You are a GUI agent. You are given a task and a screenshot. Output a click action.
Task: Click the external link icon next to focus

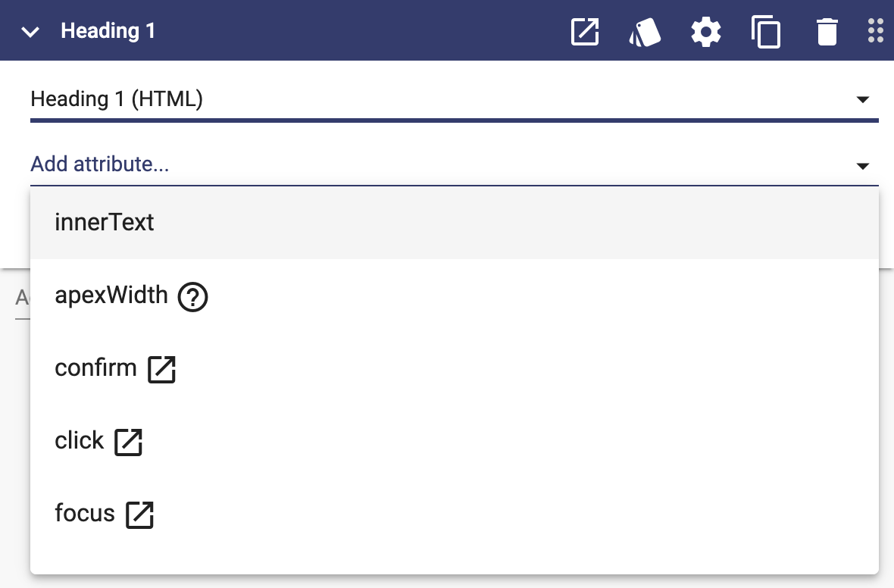pos(139,515)
